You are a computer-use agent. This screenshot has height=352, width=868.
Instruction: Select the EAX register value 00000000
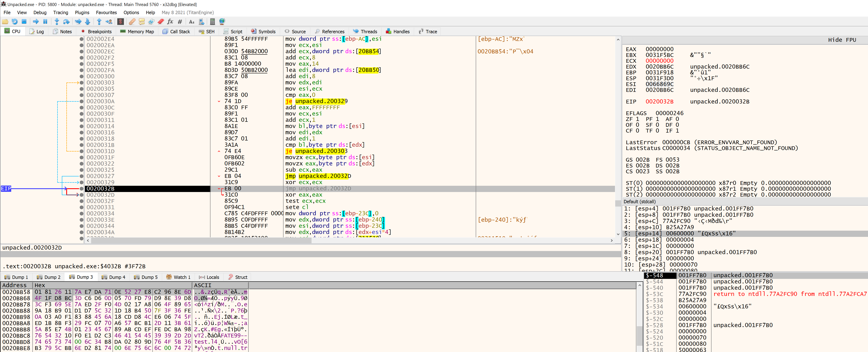coord(659,49)
